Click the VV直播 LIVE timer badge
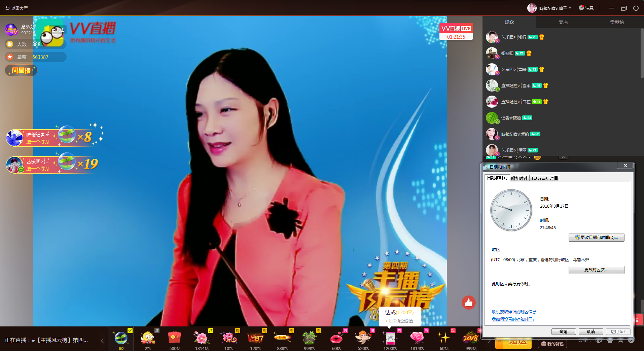Screen dimensions: 644x351 click(x=456, y=32)
